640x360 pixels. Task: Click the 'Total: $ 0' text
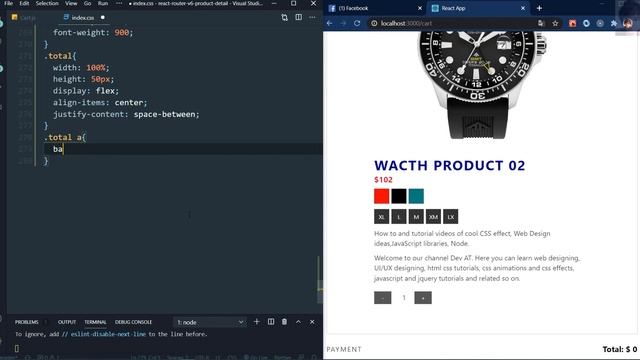[620, 349]
